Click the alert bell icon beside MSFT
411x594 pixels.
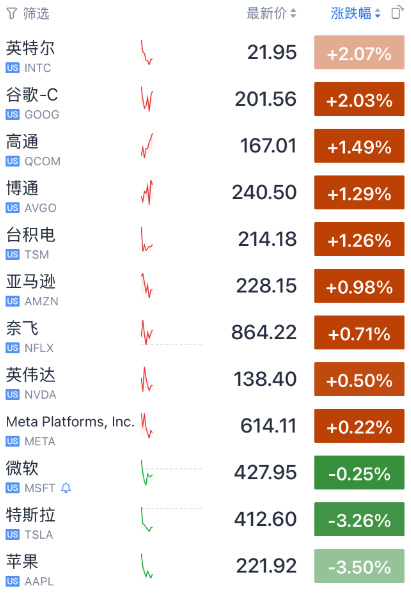coord(66,488)
